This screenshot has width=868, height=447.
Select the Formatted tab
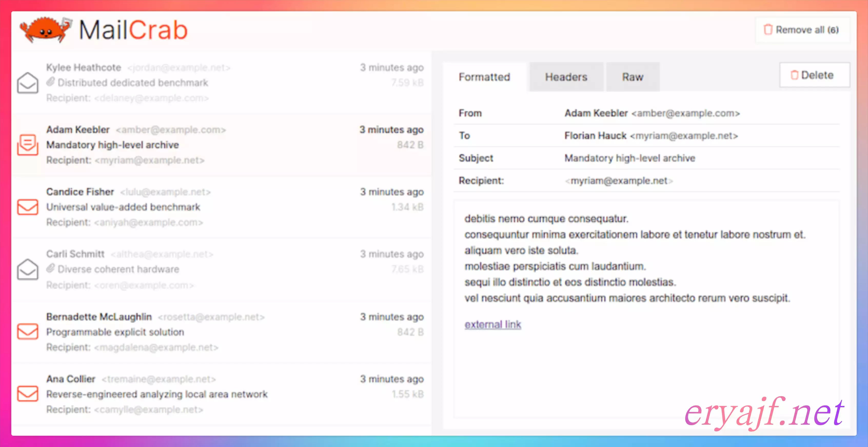click(484, 77)
